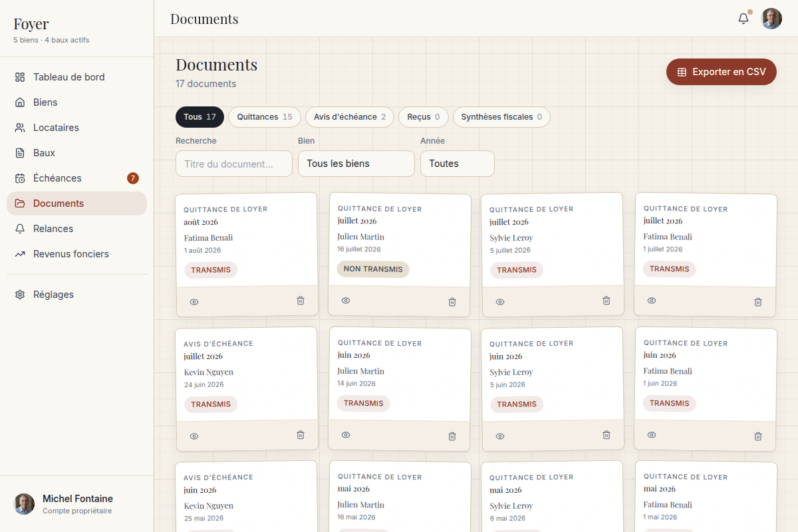Screen dimensions: 798x532
Task: View Sylvie Leroy juillet 2026 quittance
Action: pos(500,302)
